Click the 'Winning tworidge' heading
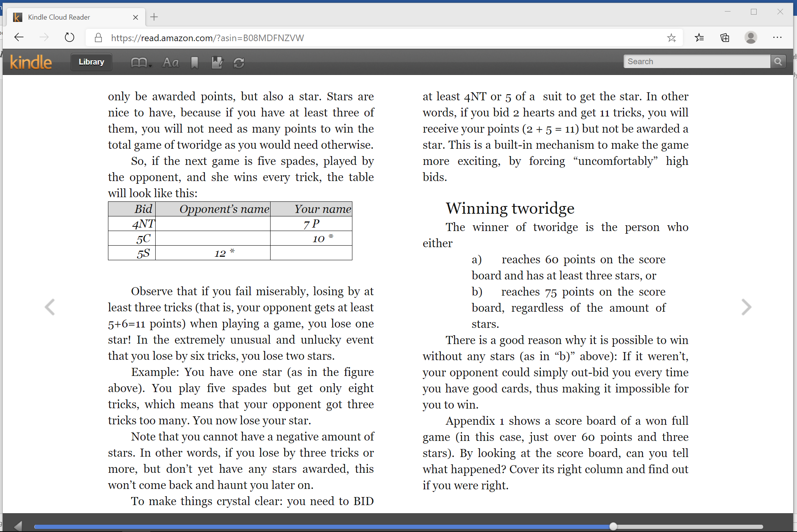Image resolution: width=797 pixels, height=532 pixels. pos(510,208)
